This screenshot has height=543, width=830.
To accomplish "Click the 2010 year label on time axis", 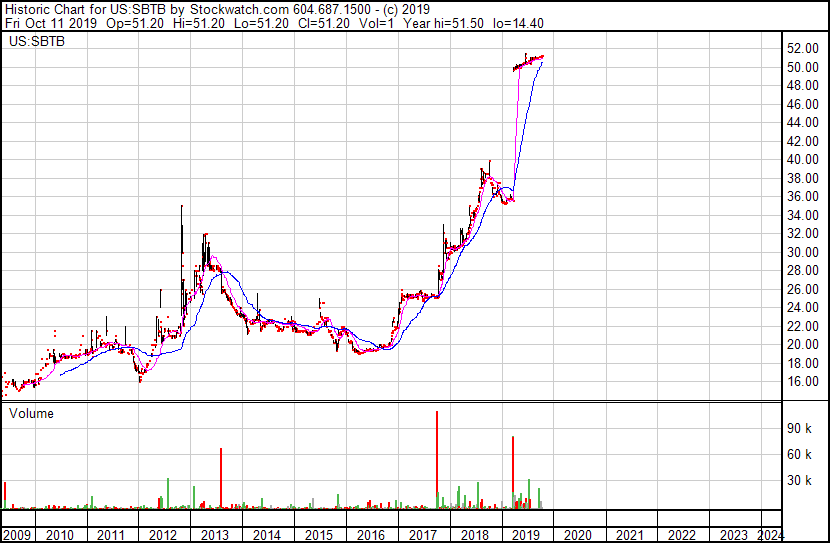I will click(x=60, y=535).
